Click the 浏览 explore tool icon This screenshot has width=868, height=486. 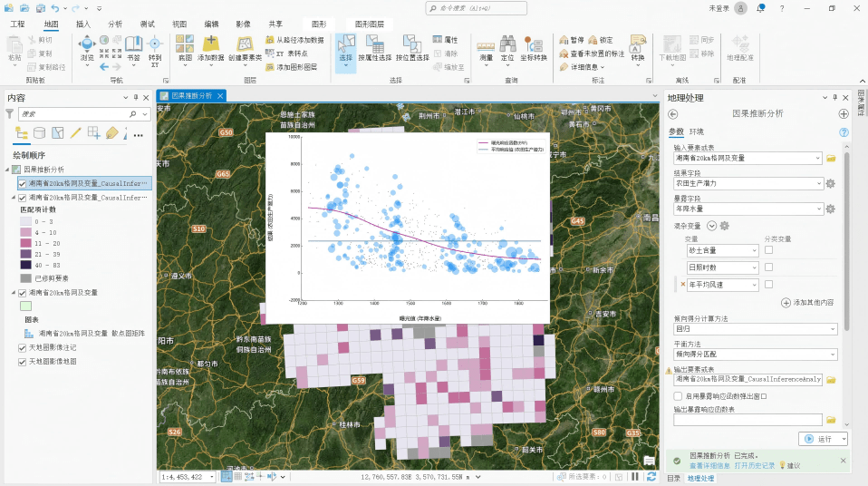87,44
